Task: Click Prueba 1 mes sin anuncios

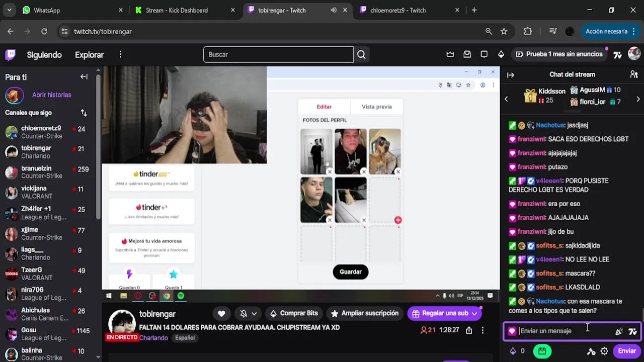Action: point(559,54)
